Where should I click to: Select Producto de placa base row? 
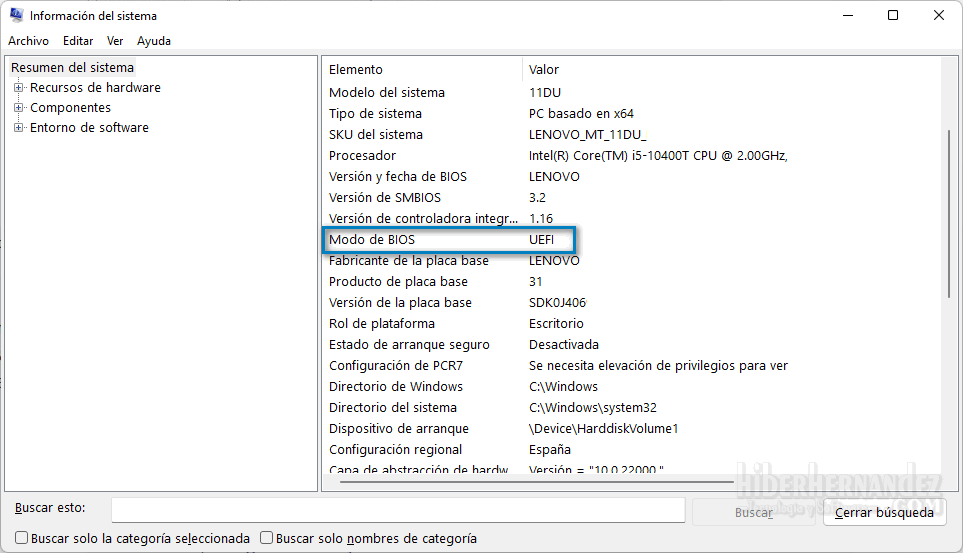[x=631, y=281]
